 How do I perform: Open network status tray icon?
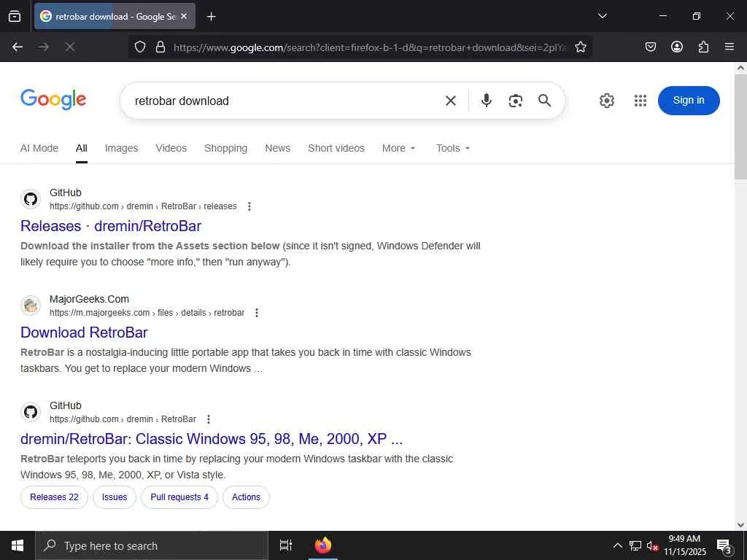pyautogui.click(x=635, y=545)
